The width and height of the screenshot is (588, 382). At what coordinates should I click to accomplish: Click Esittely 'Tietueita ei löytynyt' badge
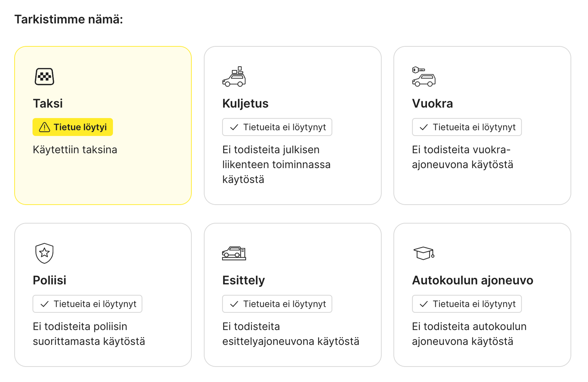[277, 304]
